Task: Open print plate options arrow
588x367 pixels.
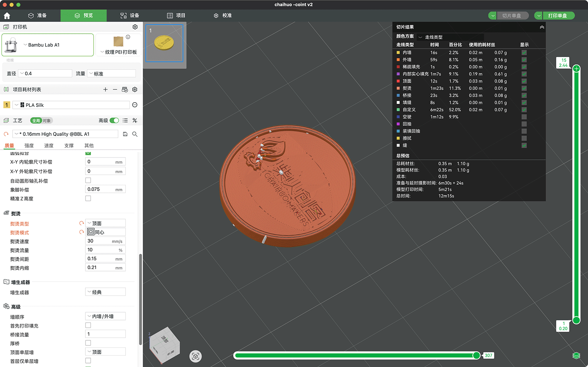Action: pos(539,16)
